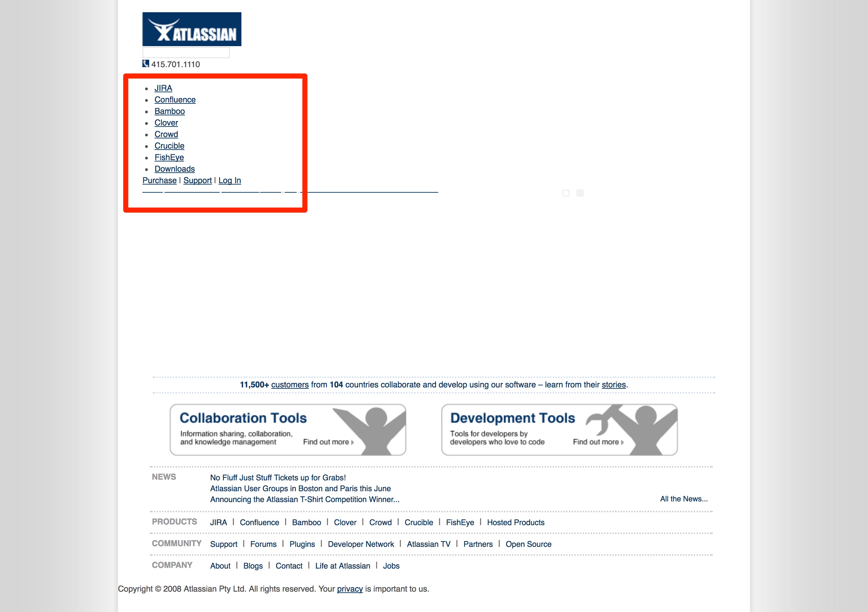Click the Confluence product link
Image resolution: width=868 pixels, height=612 pixels.
tap(175, 99)
